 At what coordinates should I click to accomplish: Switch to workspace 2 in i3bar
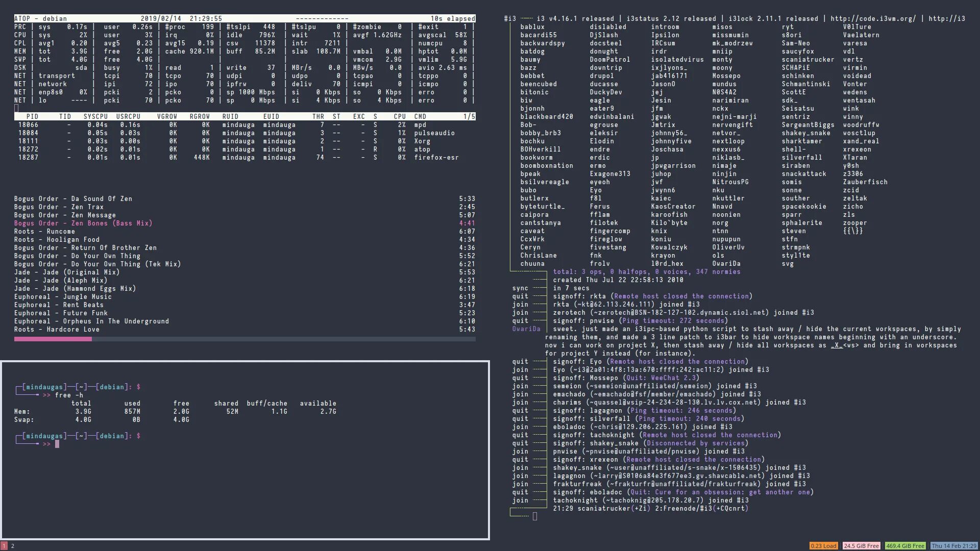[x=13, y=546]
